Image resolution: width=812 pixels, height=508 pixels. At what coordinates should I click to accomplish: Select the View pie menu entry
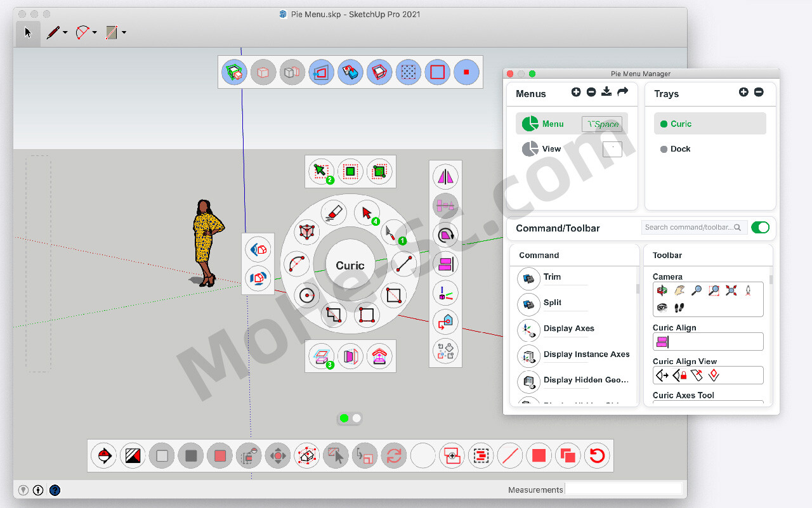572,149
